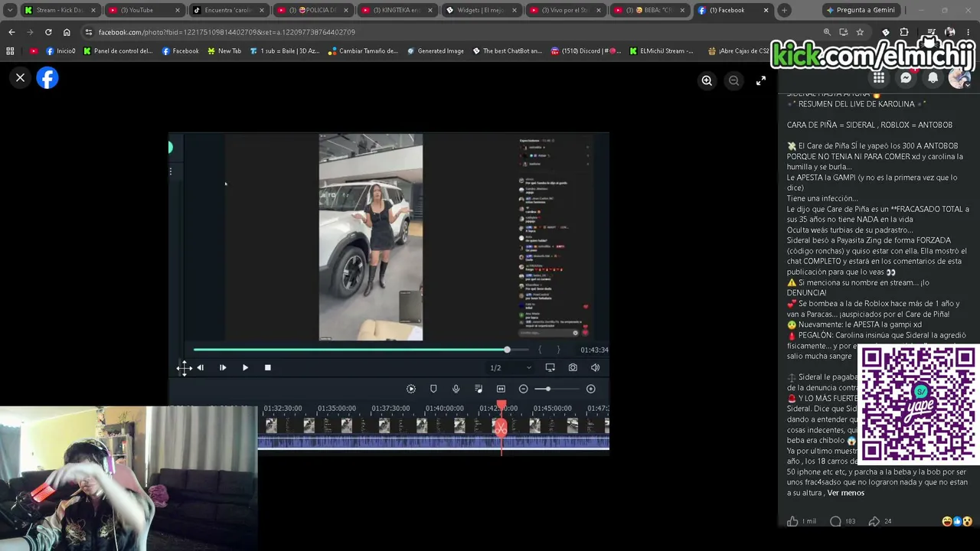This screenshot has width=980, height=551.
Task: Open Panel de control bookmark
Action: point(118,51)
